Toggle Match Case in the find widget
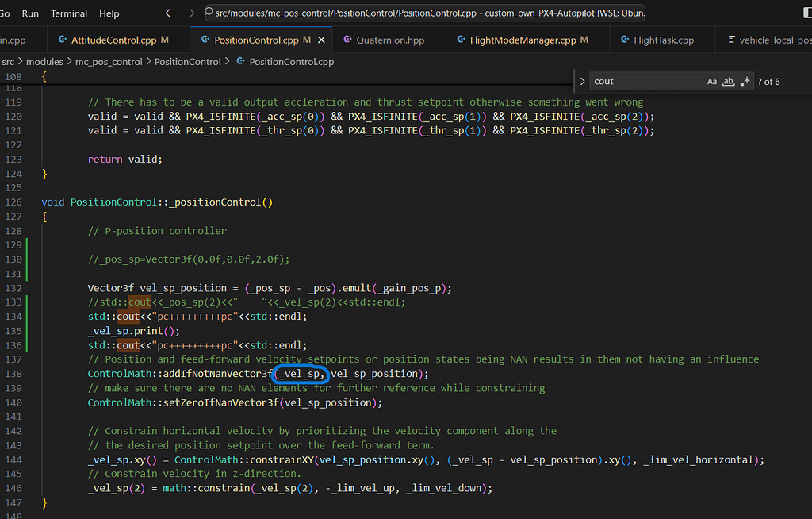The height and width of the screenshot is (519, 812). 712,81
